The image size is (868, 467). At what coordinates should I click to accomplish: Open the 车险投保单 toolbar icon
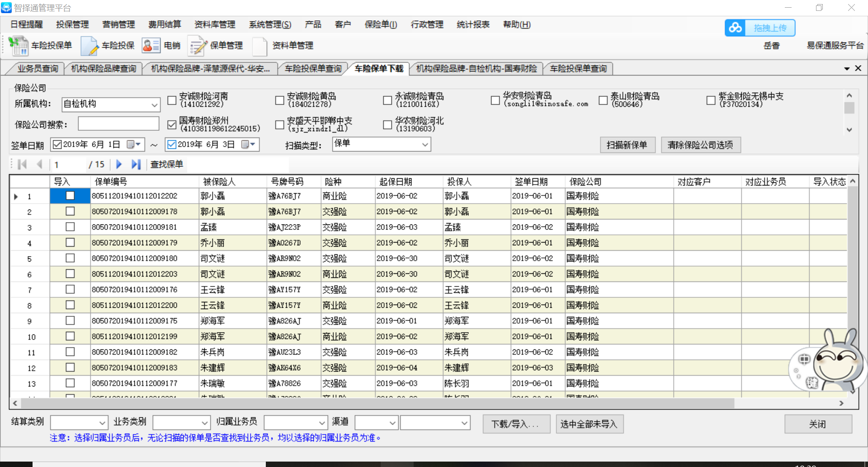coord(19,46)
